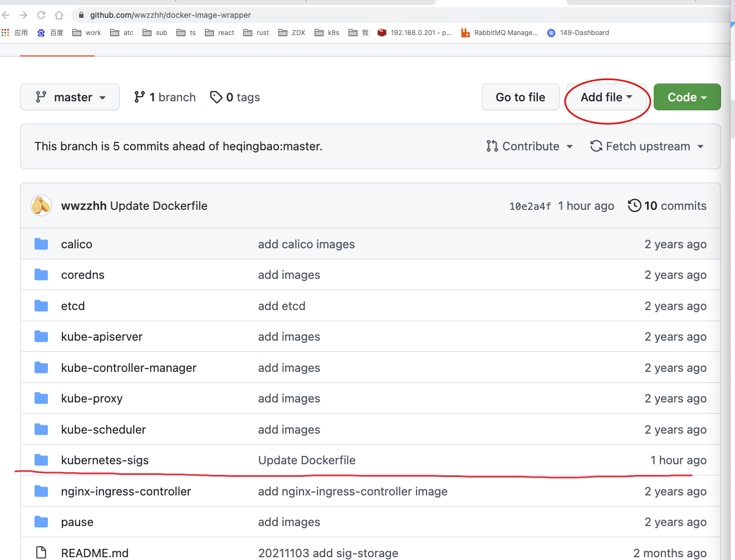Viewport: 735px width, 560px height.
Task: Click the kube-proxy folder icon
Action: point(41,398)
